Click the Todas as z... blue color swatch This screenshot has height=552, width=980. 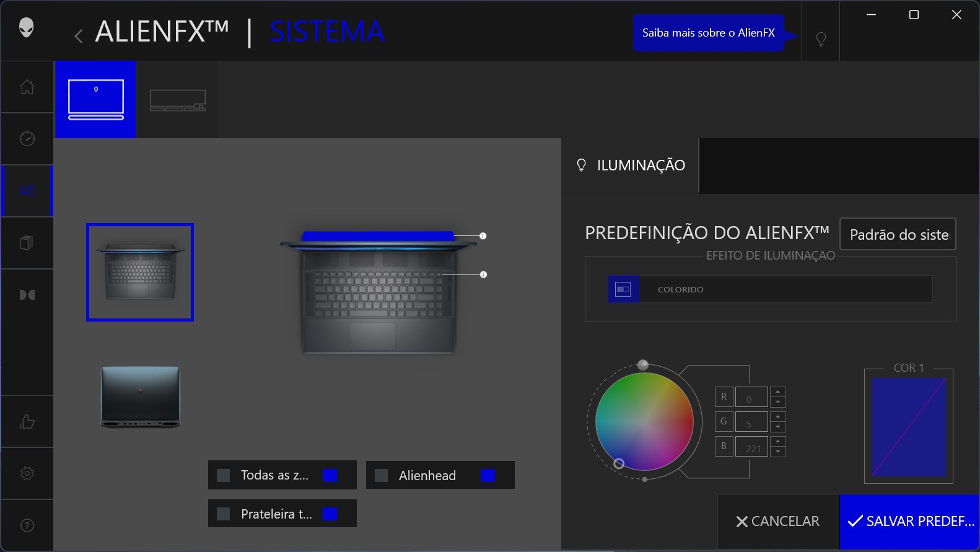(330, 475)
